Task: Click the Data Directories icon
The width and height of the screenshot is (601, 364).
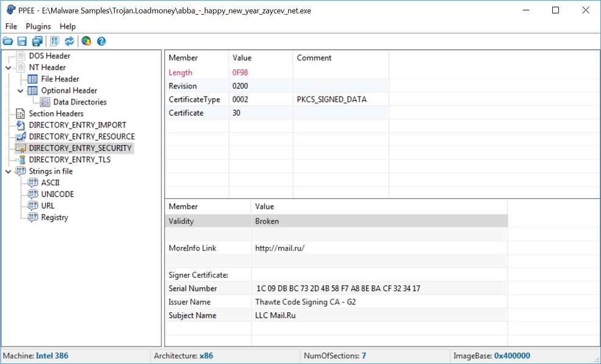Action: (x=45, y=102)
